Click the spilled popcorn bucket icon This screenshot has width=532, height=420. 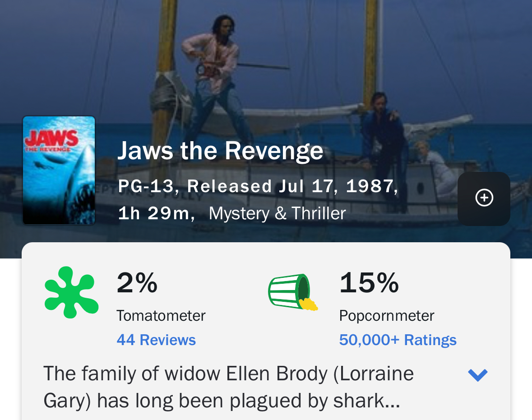(292, 292)
